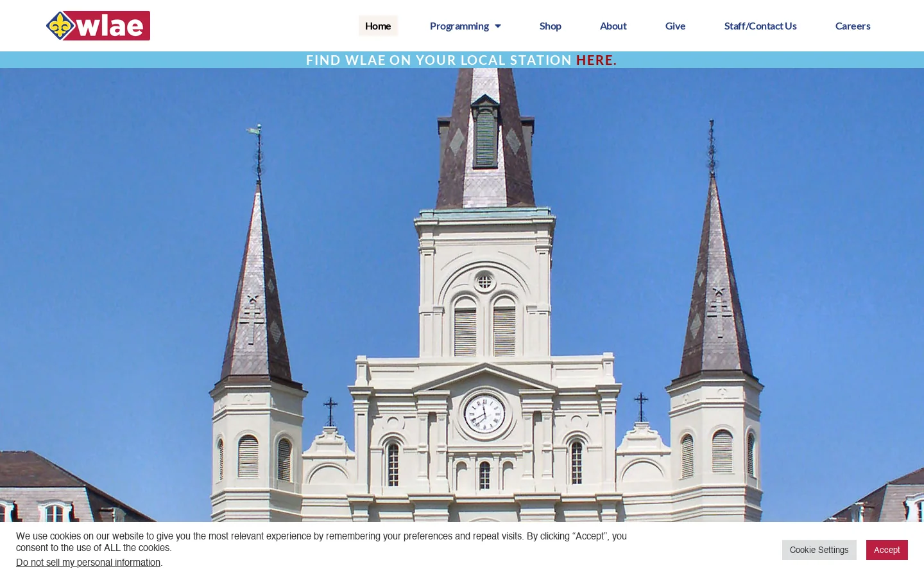The image size is (924, 578).
Task: Click the WLAE logo
Action: point(98,26)
